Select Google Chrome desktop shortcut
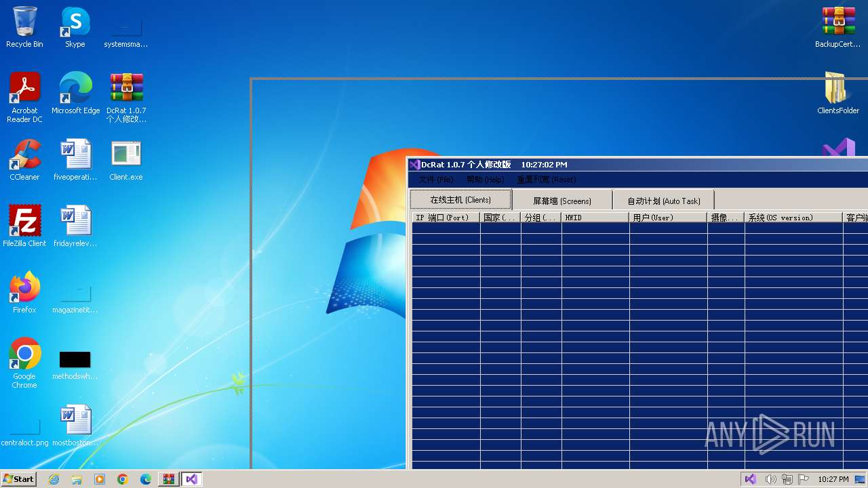Screen dimensions: 868x488 pos(24,363)
